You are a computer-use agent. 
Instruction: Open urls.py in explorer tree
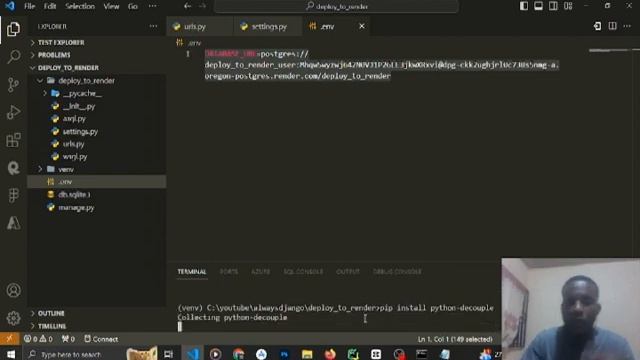click(x=97, y=144)
